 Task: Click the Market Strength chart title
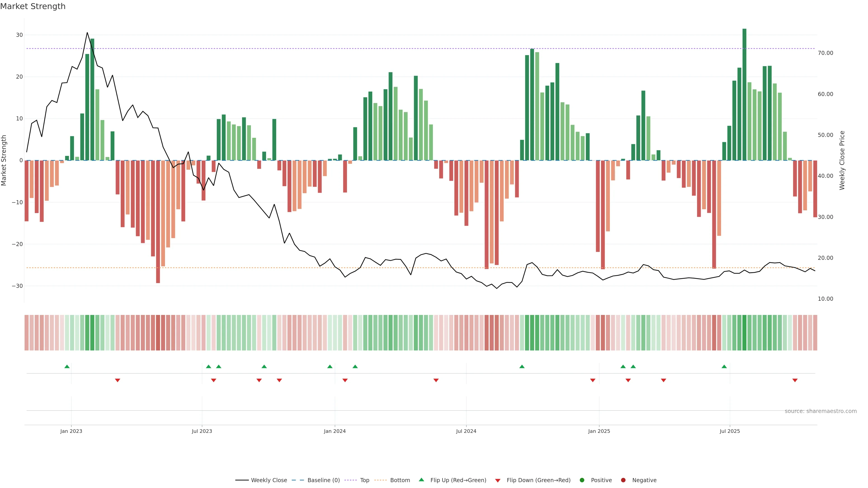pos(33,6)
